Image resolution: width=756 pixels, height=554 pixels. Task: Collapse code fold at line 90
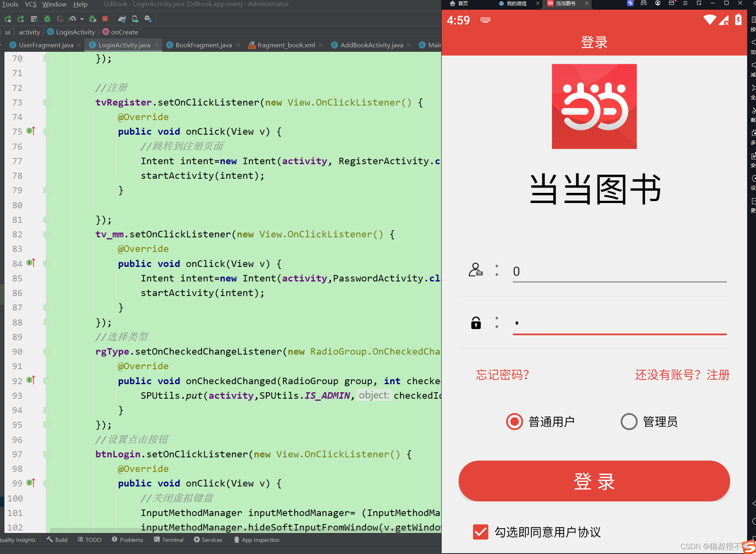click(46, 352)
